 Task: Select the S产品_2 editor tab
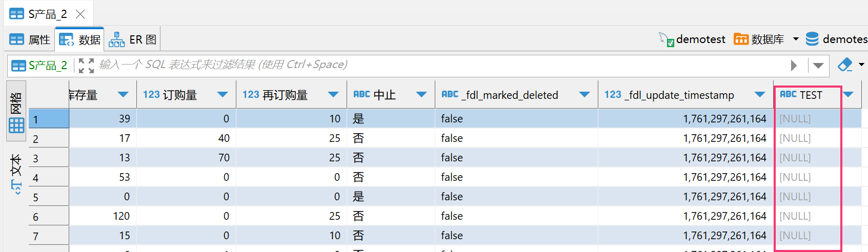pyautogui.click(x=48, y=14)
